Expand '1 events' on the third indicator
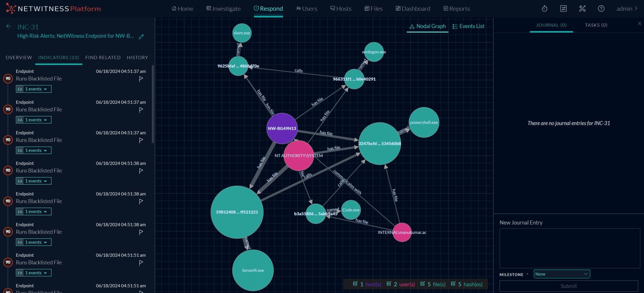Screen dimensions: 644x293 pos(33,150)
